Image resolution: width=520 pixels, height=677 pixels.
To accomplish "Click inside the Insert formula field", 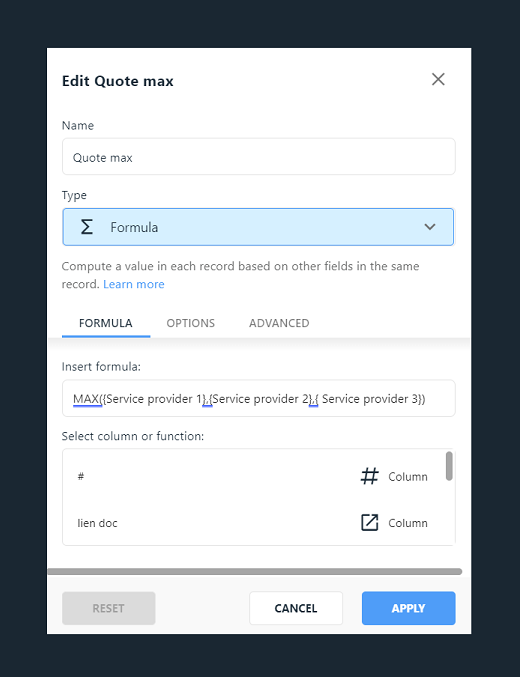I will click(x=259, y=398).
